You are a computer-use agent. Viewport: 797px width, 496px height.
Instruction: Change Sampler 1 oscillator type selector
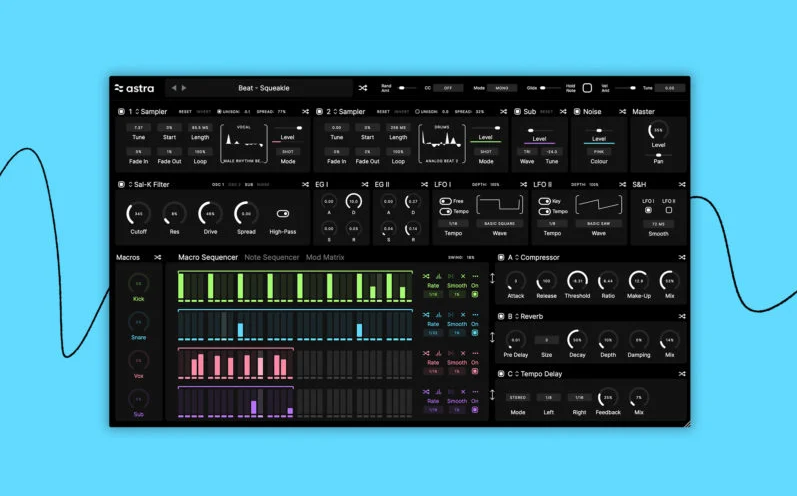point(137,111)
